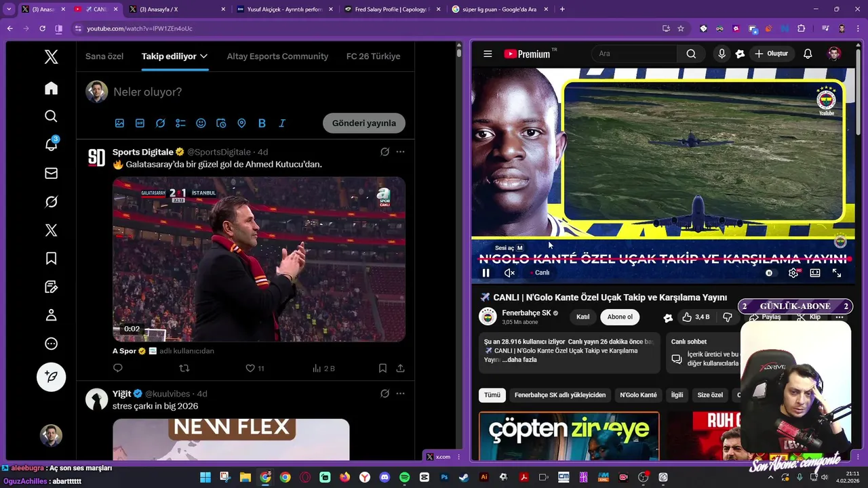The height and width of the screenshot is (488, 868).
Task: Repost the Sports Digitale post
Action: point(184,368)
